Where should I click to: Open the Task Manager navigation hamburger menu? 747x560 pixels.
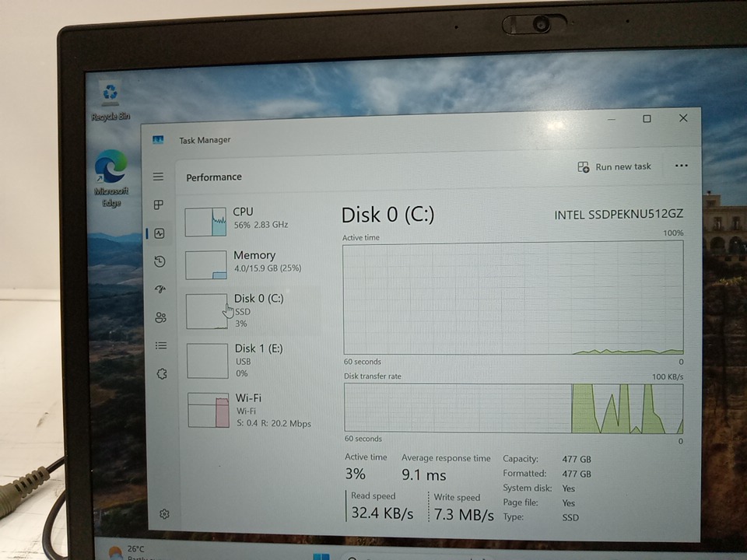[x=158, y=177]
